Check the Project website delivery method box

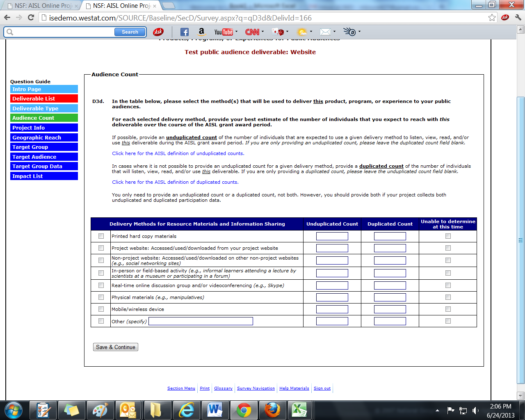[101, 248]
